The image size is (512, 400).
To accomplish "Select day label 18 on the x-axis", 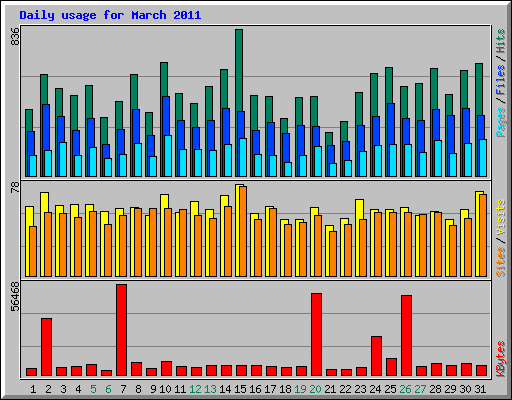I will [285, 389].
